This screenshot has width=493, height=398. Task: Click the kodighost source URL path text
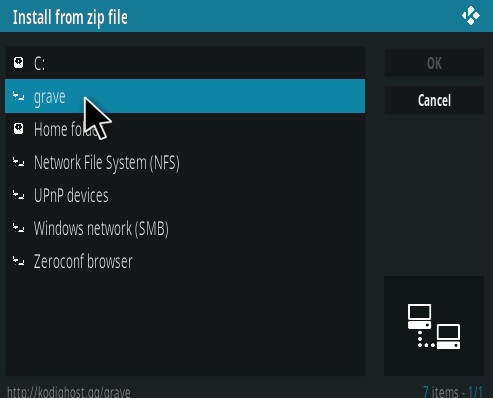click(x=69, y=392)
